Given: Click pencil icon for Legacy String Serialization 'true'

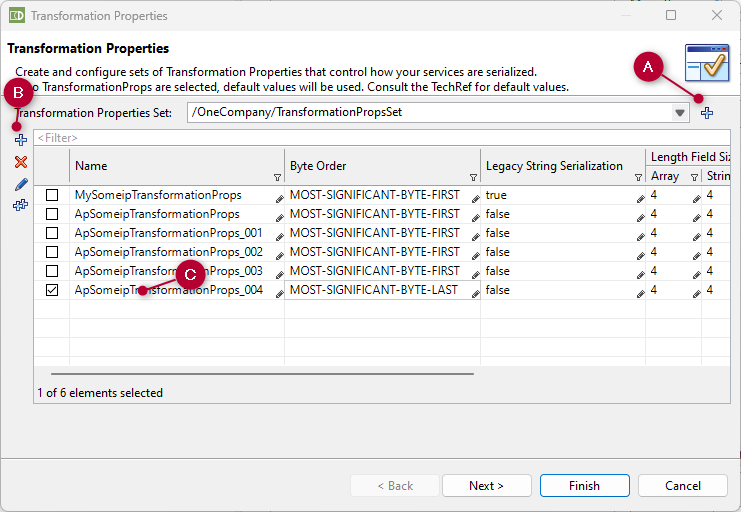Looking at the screenshot, I should (640, 196).
